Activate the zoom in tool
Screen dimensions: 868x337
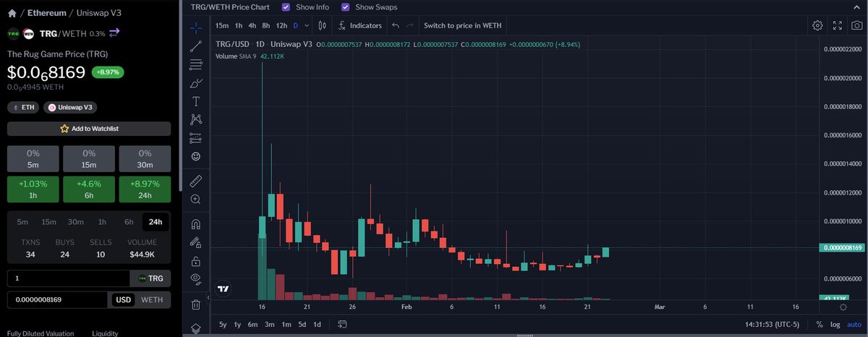click(x=196, y=199)
